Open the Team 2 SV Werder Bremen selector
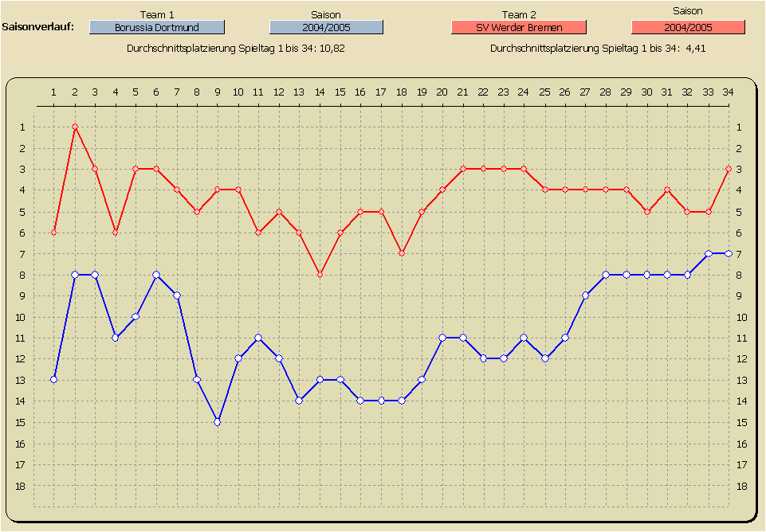 (519, 27)
